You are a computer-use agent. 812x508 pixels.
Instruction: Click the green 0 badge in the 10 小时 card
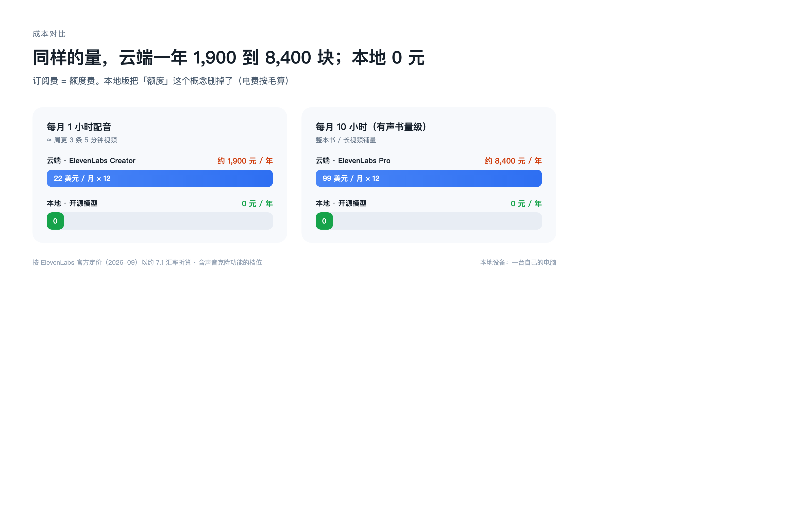pyautogui.click(x=324, y=221)
